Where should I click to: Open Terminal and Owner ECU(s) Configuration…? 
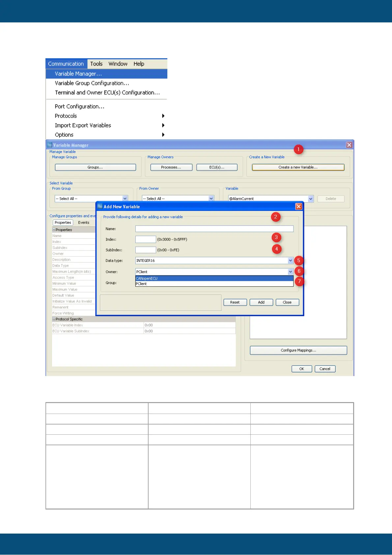point(106,93)
